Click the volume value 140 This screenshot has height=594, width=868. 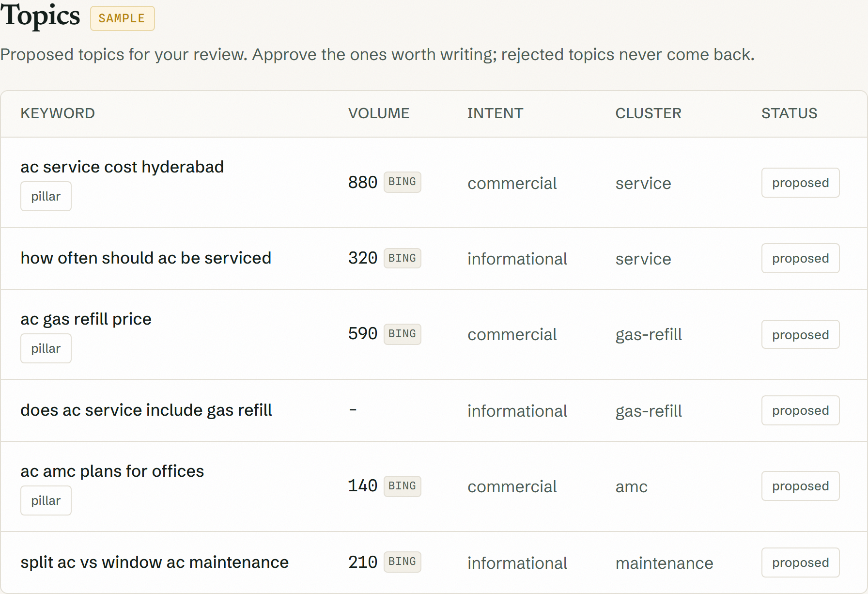click(x=363, y=486)
